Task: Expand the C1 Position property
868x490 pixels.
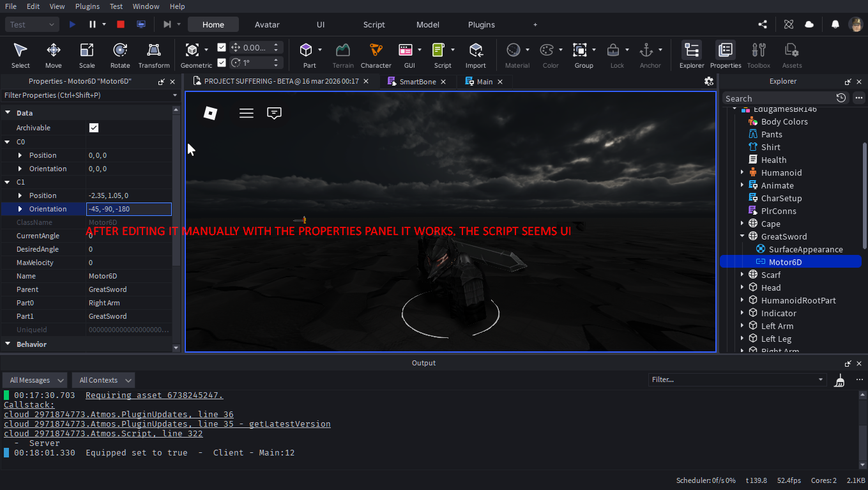Action: 20,195
